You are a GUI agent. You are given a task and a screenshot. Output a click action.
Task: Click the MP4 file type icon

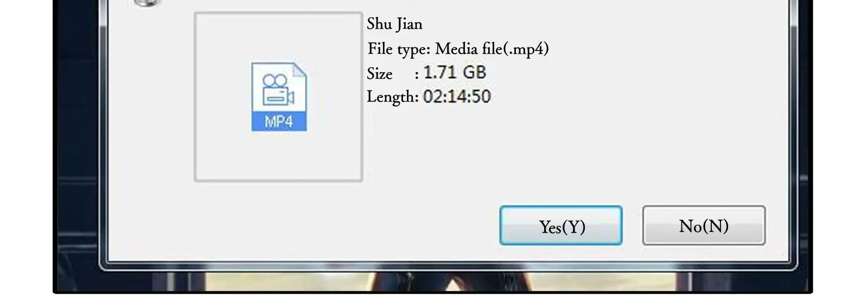[279, 97]
